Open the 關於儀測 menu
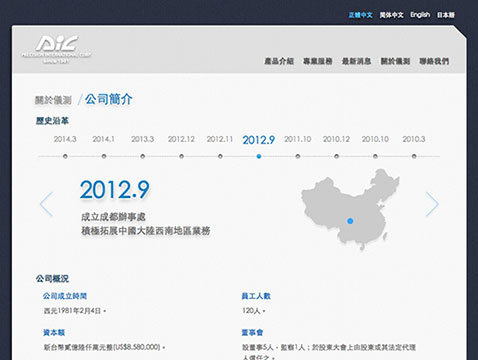Viewport: 478px width, 360px height. 395,61
